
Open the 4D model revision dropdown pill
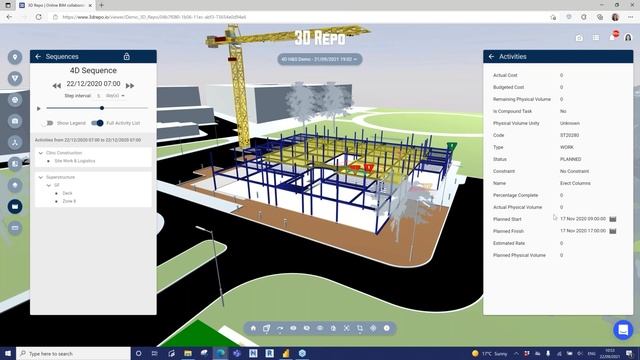point(320,59)
